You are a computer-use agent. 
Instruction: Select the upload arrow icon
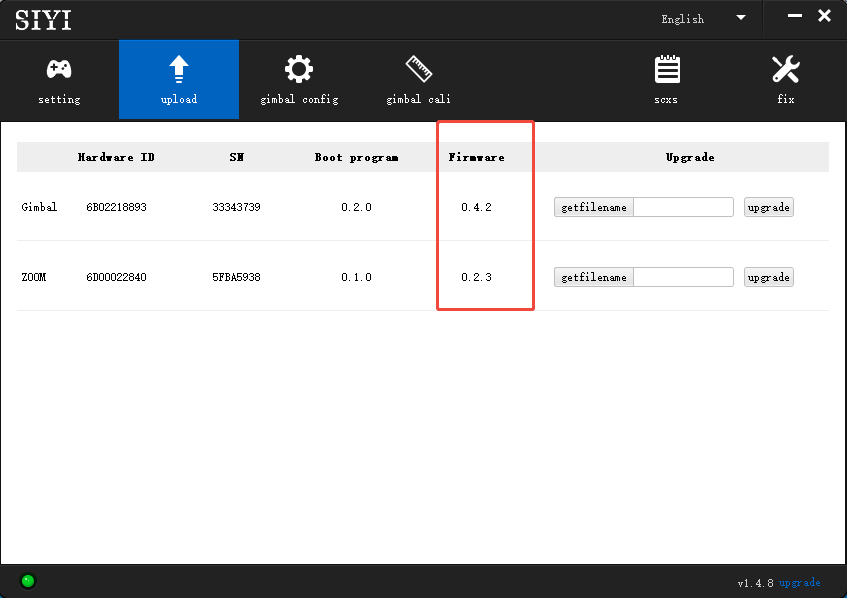click(x=179, y=70)
